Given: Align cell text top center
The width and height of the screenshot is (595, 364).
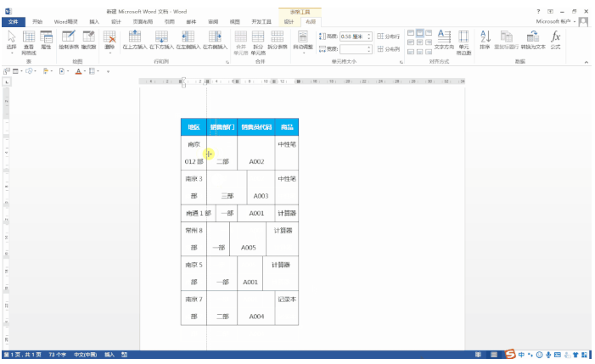Looking at the screenshot, I should click(419, 33).
